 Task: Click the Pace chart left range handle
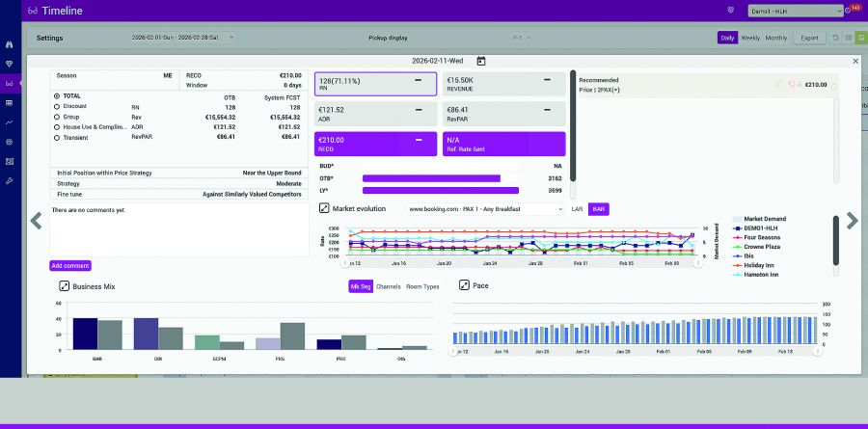454,352
